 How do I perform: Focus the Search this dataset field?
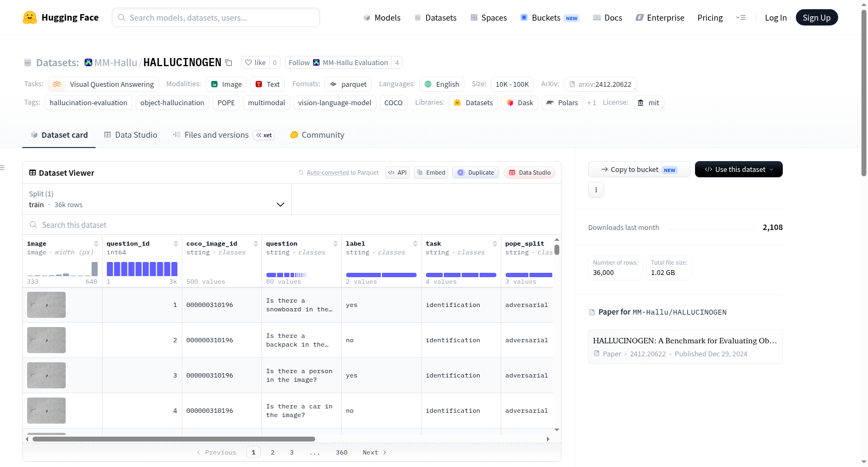tap(292, 225)
